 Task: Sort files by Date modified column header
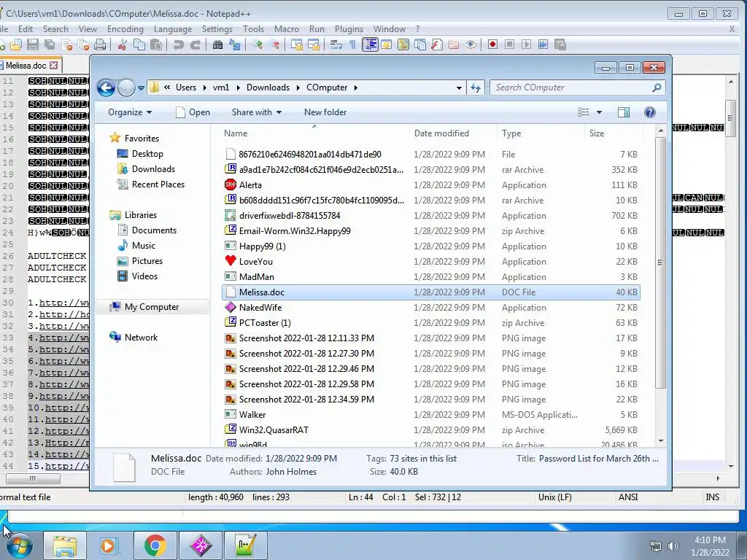(x=453, y=133)
